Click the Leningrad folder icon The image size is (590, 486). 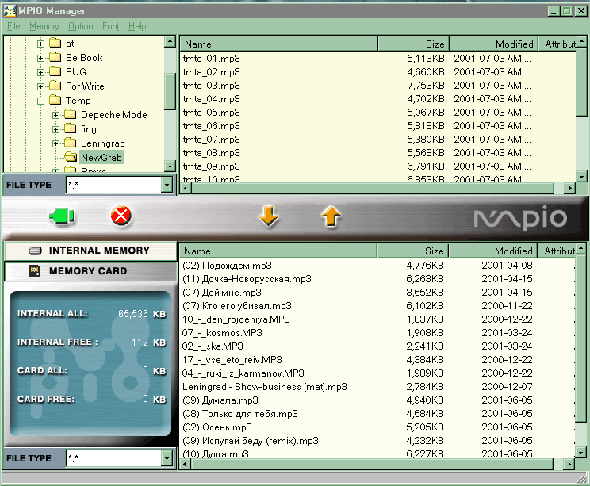tap(70, 143)
